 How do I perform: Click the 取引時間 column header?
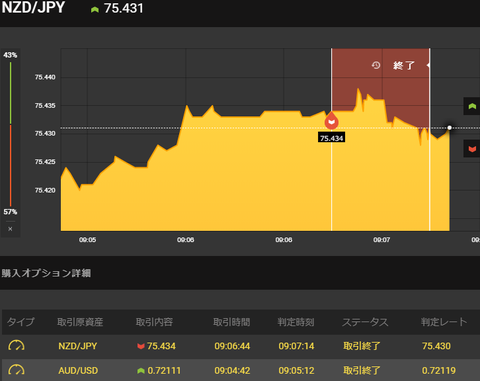232,322
